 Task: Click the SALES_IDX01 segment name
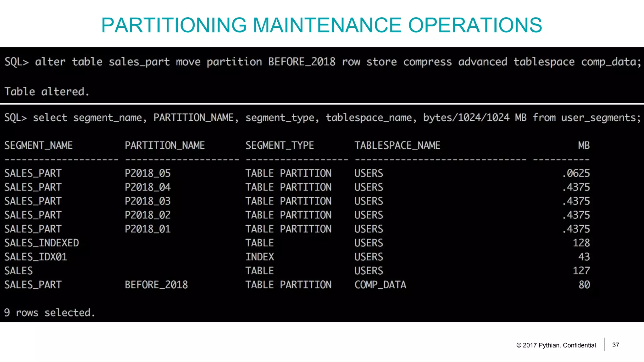click(36, 257)
